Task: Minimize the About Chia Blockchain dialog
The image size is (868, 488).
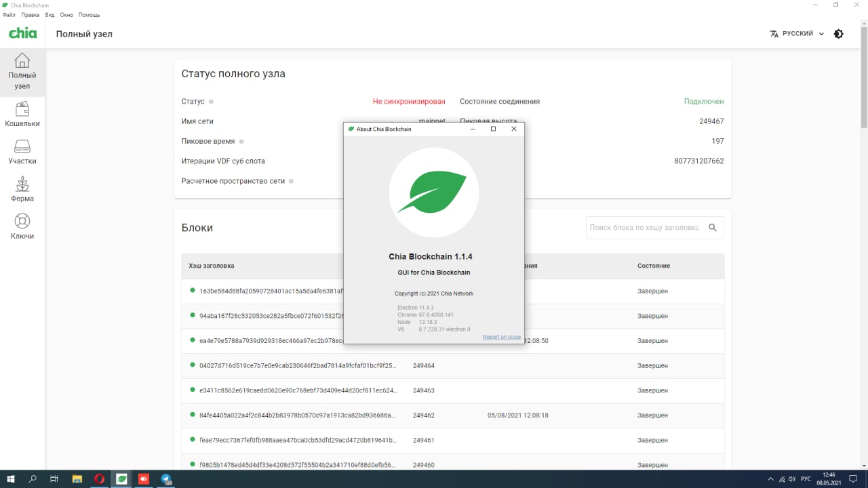Action: (473, 129)
